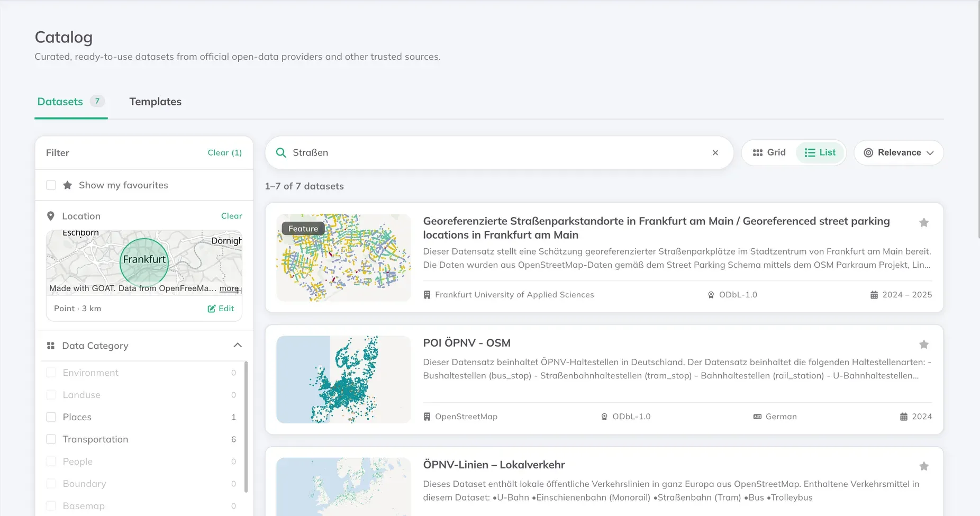Switch to the Datasets tab
The image size is (980, 516).
(71, 102)
